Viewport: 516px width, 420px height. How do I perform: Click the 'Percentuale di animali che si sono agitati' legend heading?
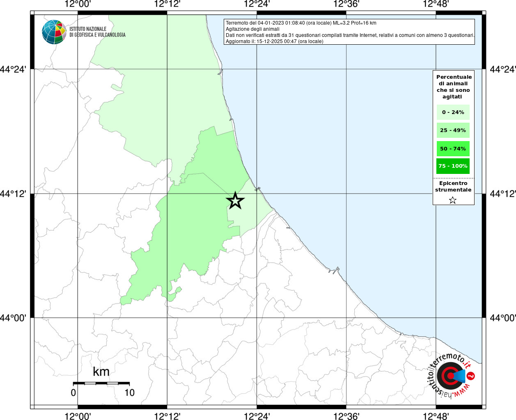(454, 87)
